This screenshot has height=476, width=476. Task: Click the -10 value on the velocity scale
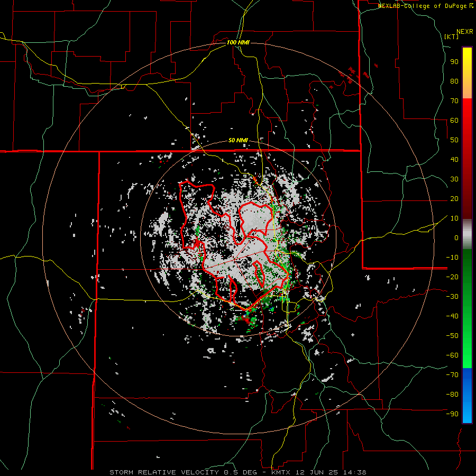[x=452, y=258]
